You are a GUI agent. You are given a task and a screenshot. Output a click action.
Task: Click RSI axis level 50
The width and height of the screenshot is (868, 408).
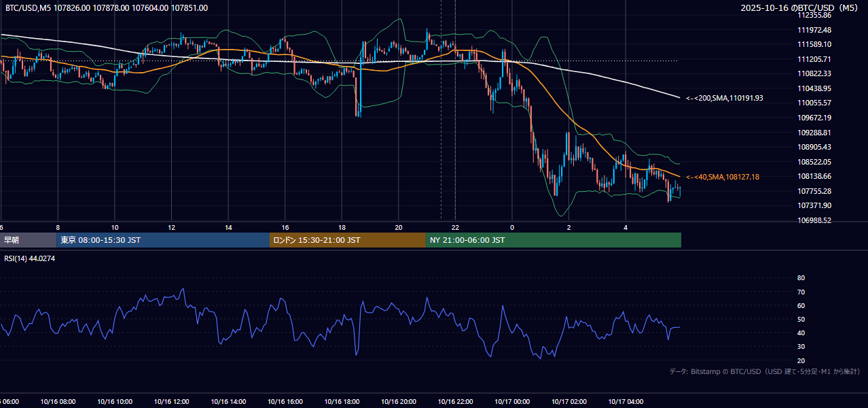click(x=801, y=319)
